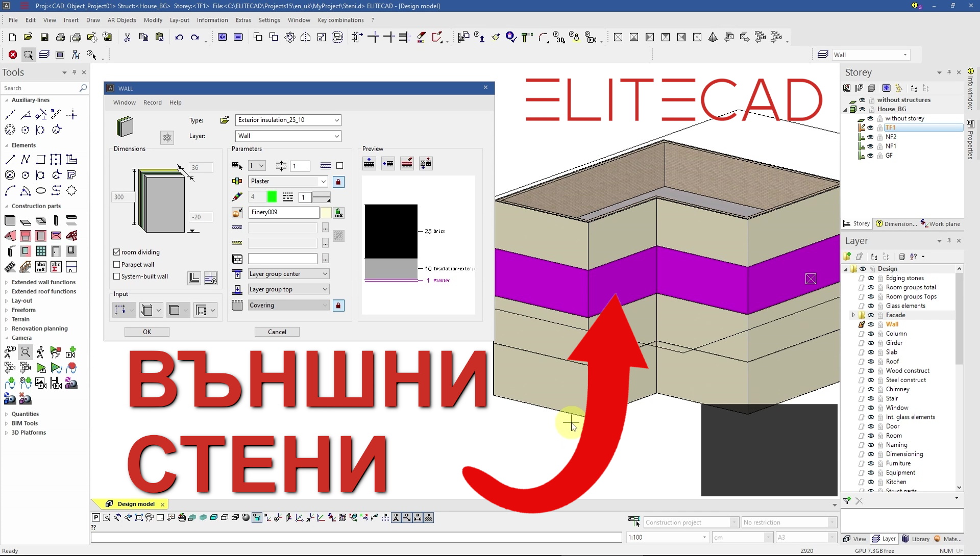
Task: Click the layer filter funnel icon
Action: pos(847,501)
